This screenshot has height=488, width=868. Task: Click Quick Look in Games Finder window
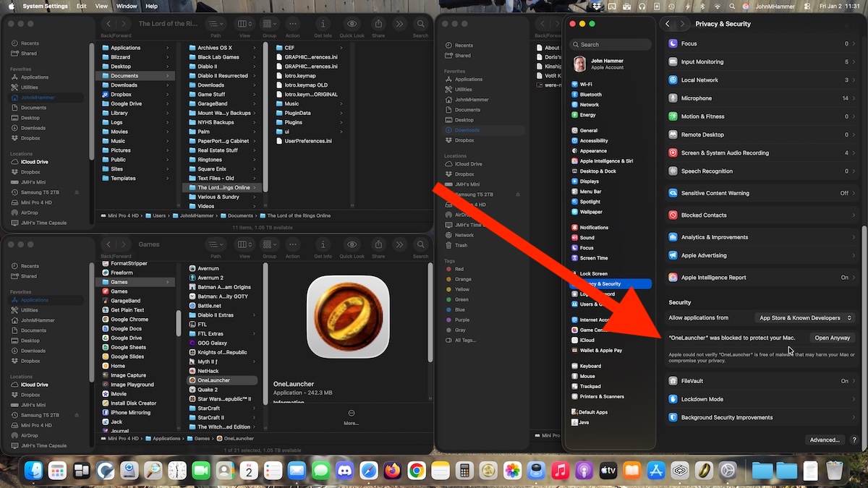352,244
